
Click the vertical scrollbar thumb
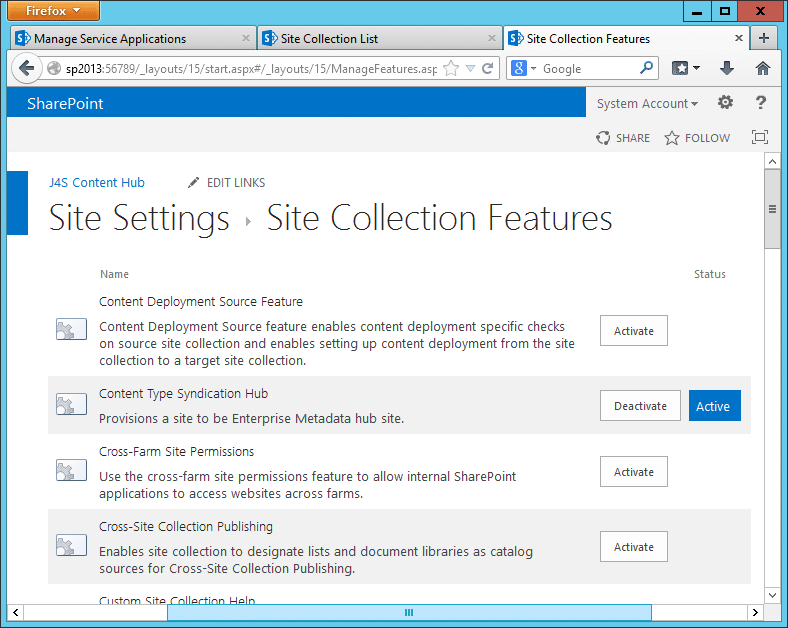click(x=772, y=209)
